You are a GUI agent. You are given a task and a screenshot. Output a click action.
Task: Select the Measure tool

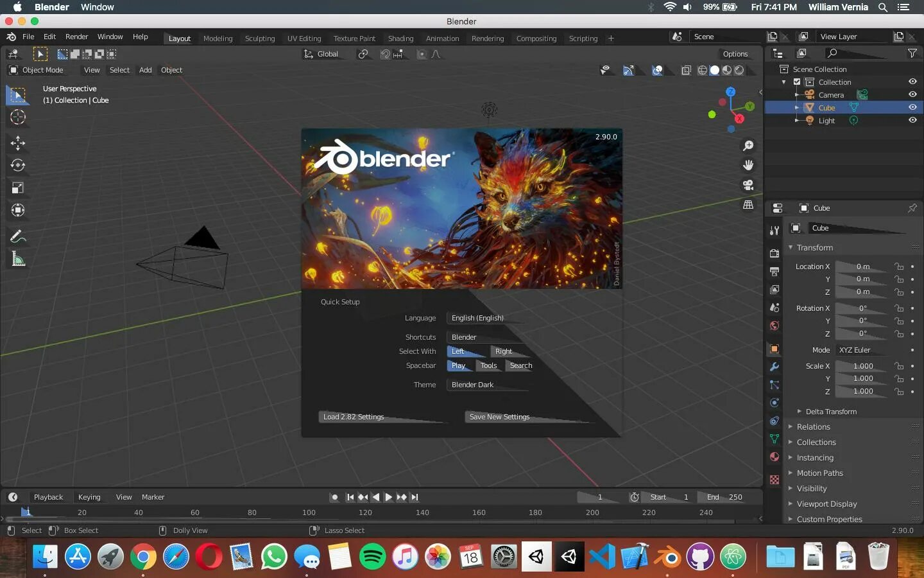(18, 259)
